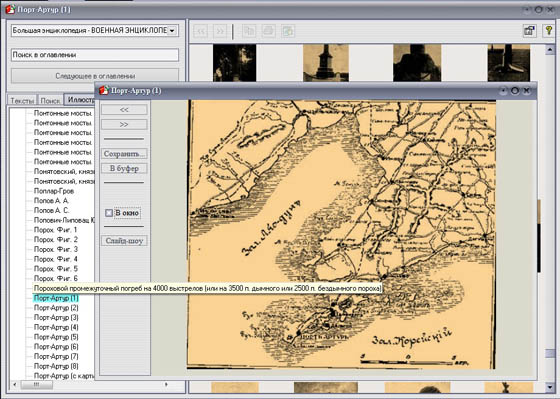Click the "В буфер" button
This screenshot has height=399, width=560.
(124, 169)
